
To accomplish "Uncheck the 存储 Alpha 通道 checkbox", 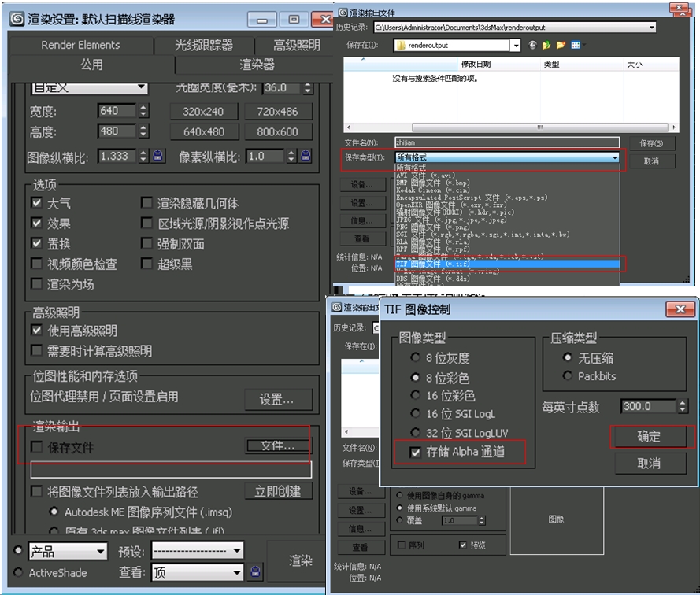I will click(416, 453).
